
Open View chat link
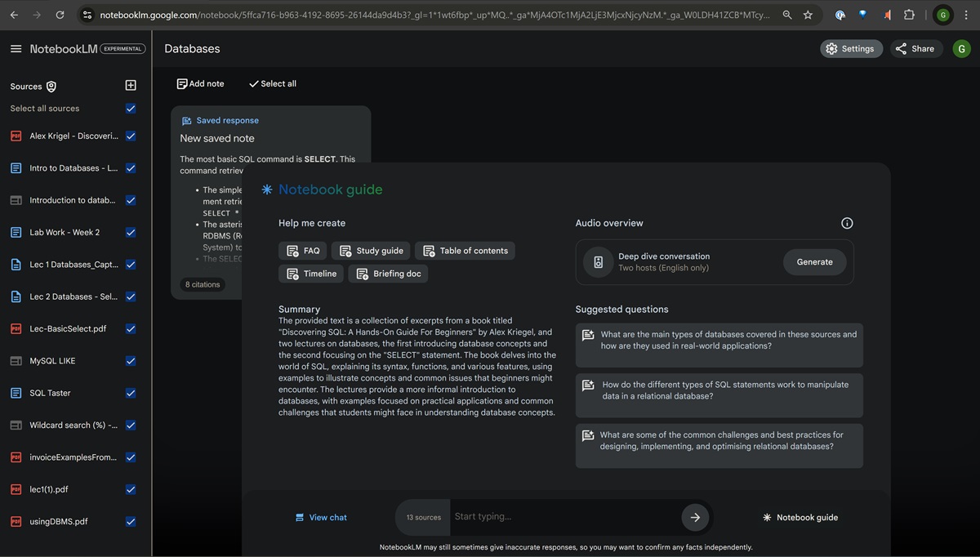point(321,518)
